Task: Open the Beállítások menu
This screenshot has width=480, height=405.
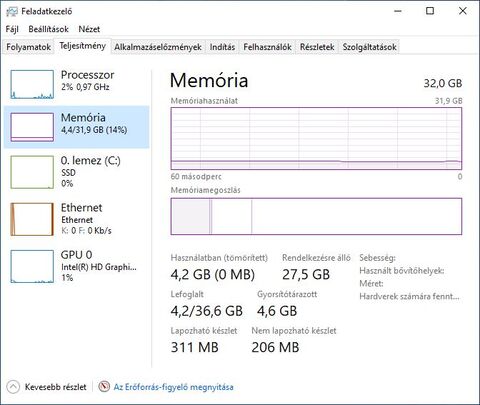Action: [48, 29]
